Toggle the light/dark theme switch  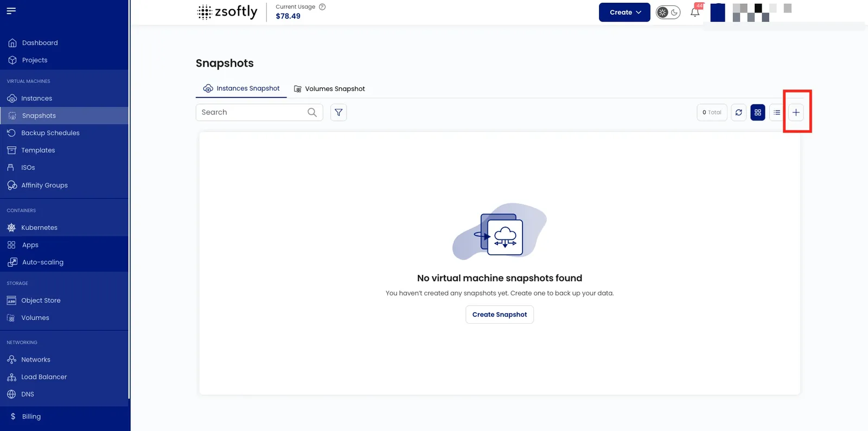(x=668, y=12)
